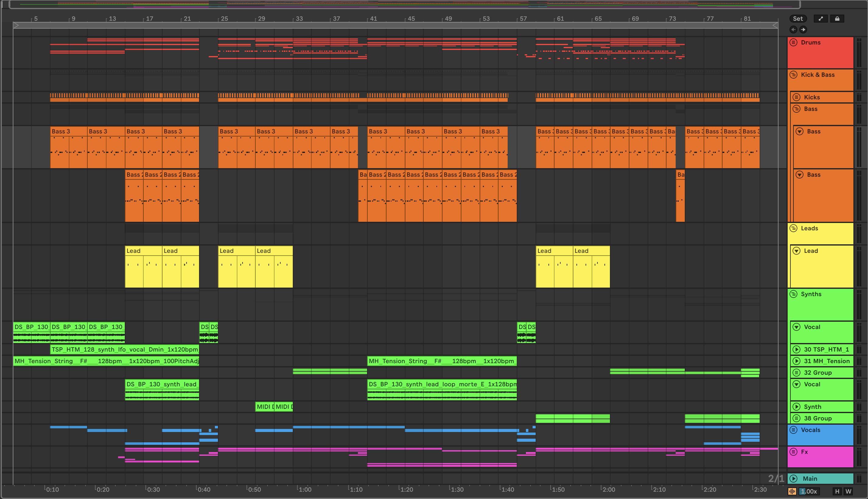
Task: Click the 1.00x playback speed field
Action: click(x=809, y=491)
